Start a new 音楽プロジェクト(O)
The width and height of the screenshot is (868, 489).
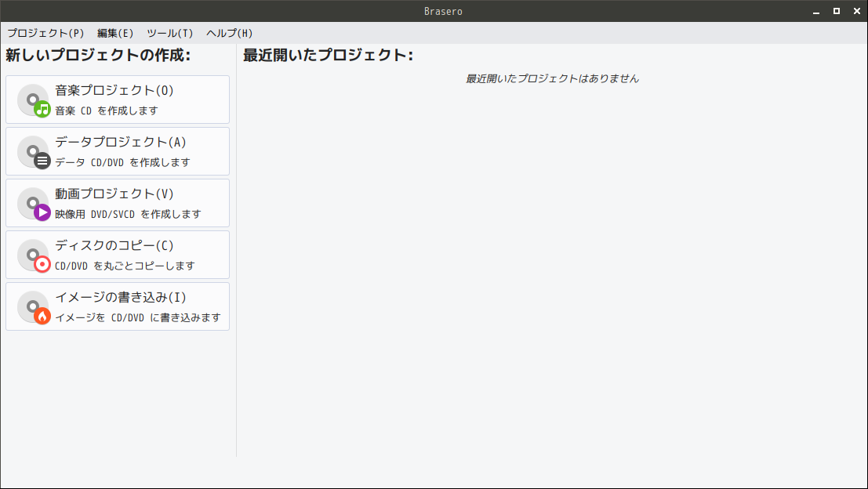pos(118,100)
